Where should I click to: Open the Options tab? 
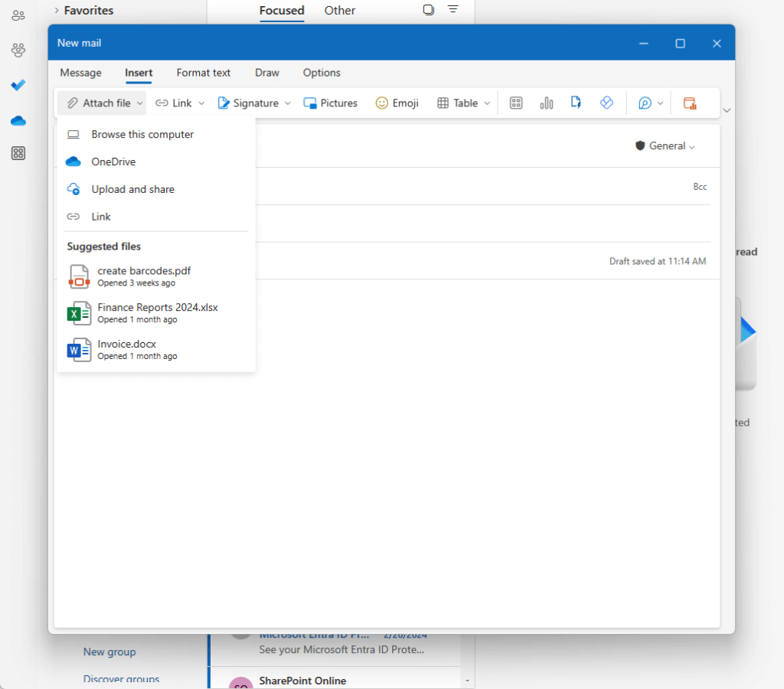(x=322, y=73)
